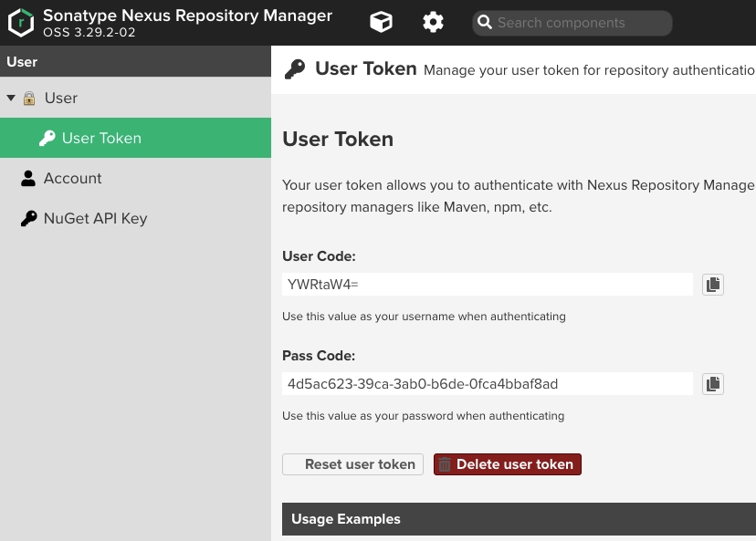Viewport: 756px width, 541px height.
Task: Open NuGet API Key in sidebar
Action: pyautogui.click(x=135, y=218)
